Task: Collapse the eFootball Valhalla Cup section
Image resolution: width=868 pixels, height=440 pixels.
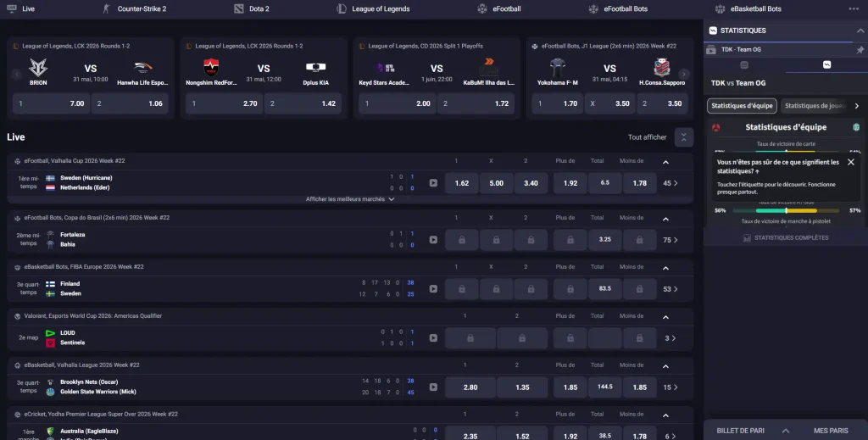Action: (x=666, y=162)
